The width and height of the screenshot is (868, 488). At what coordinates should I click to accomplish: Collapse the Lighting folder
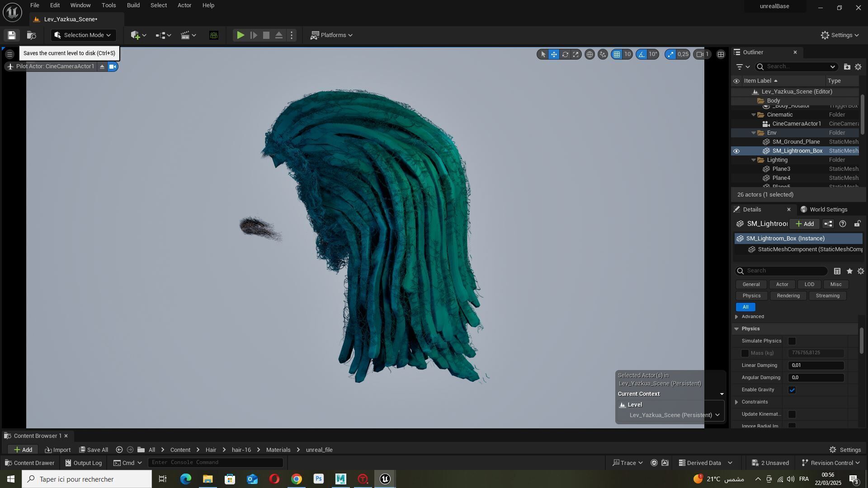(754, 160)
